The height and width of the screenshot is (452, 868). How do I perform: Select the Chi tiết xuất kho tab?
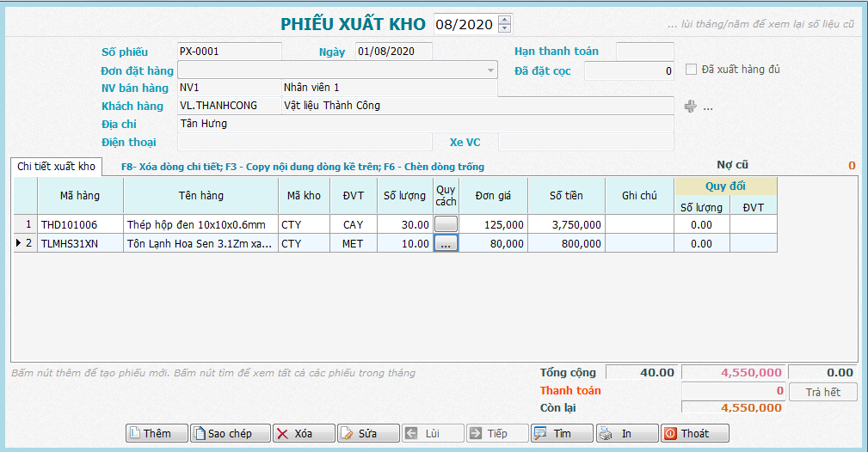(57, 167)
